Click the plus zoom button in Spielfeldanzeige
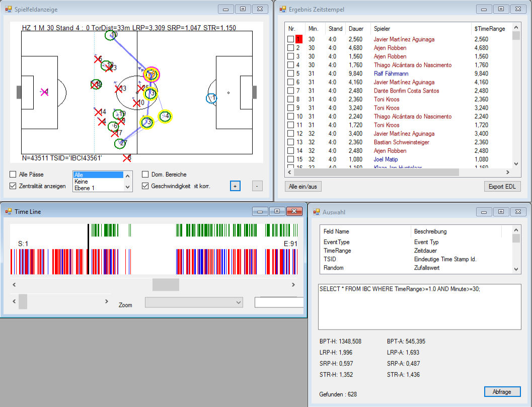This screenshot has height=407, width=532. tap(235, 186)
